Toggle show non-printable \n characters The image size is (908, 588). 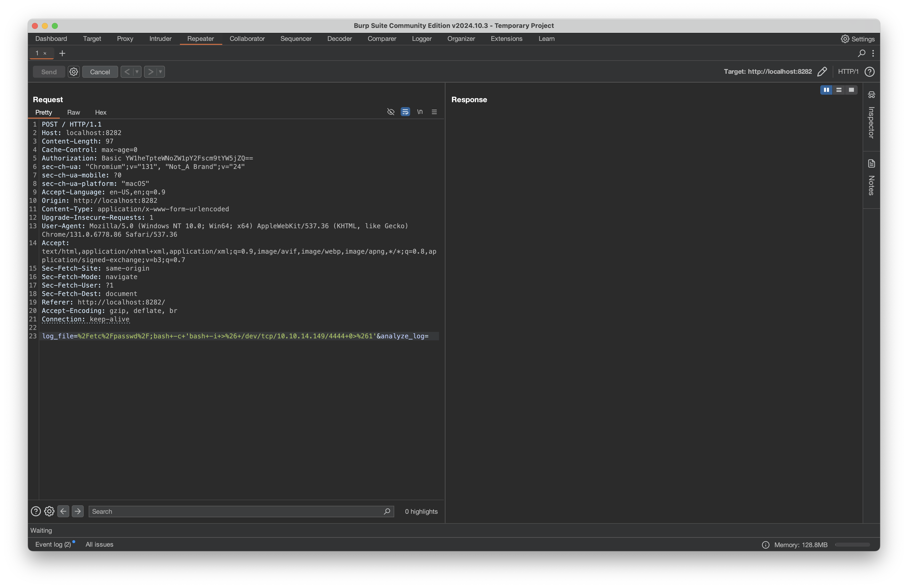420,112
